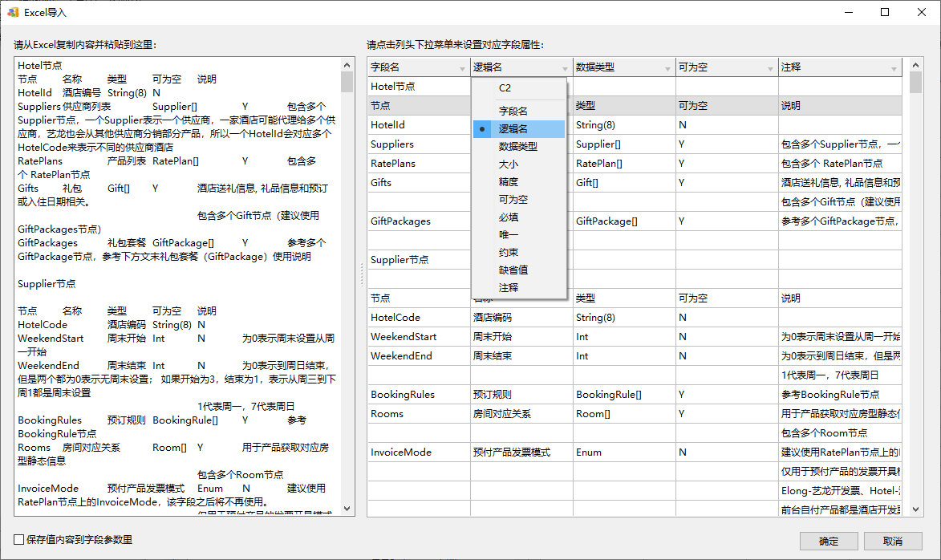Choose the selected 逻辑名 menu entry
The height and width of the screenshot is (560, 941).
click(519, 128)
